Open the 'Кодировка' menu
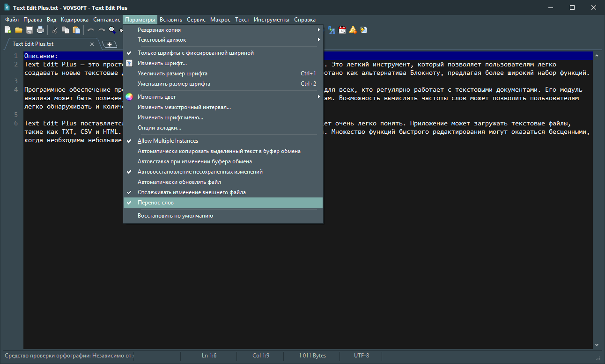 click(74, 20)
